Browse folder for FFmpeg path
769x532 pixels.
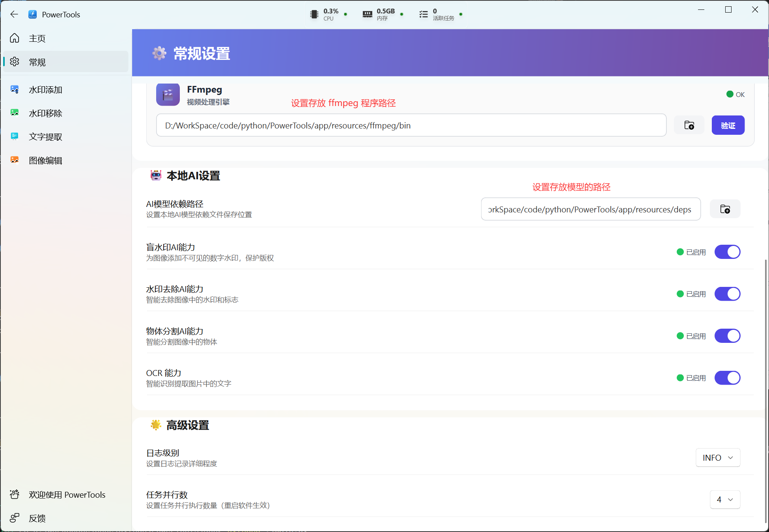[x=689, y=125]
